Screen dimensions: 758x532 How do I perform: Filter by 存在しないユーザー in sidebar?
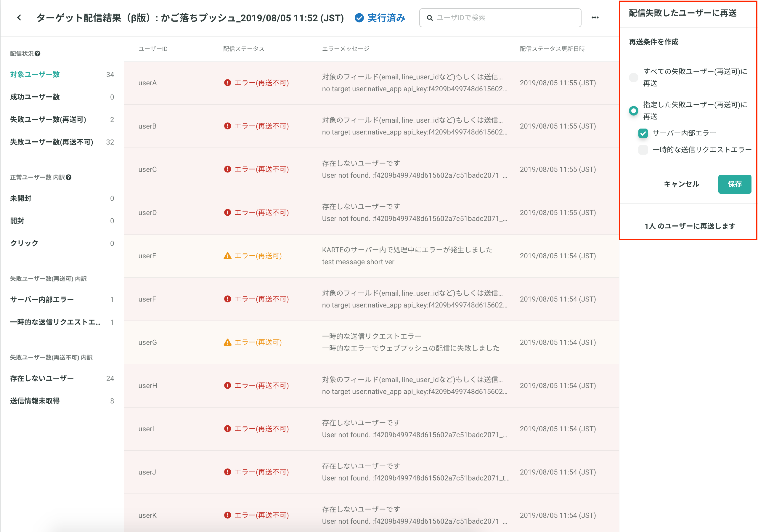click(x=62, y=379)
